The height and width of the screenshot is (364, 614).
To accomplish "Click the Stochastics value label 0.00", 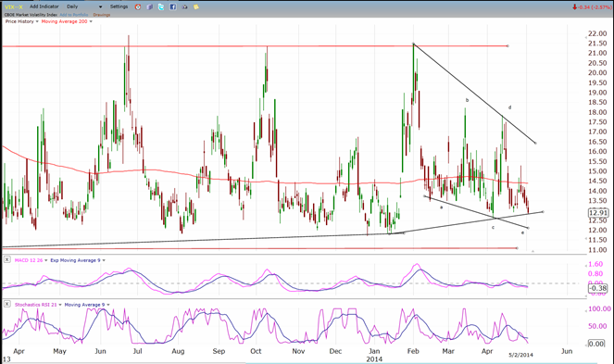I will 596,344.
